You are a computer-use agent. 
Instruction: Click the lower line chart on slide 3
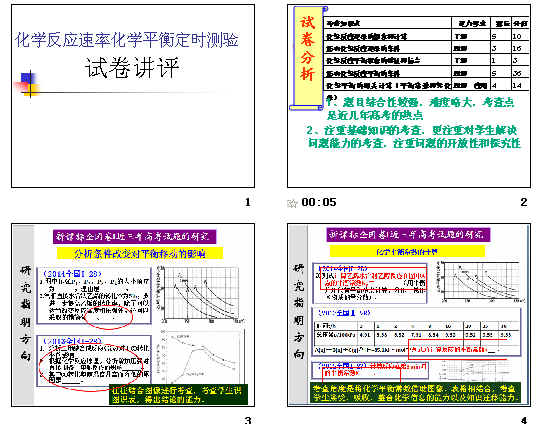200,356
